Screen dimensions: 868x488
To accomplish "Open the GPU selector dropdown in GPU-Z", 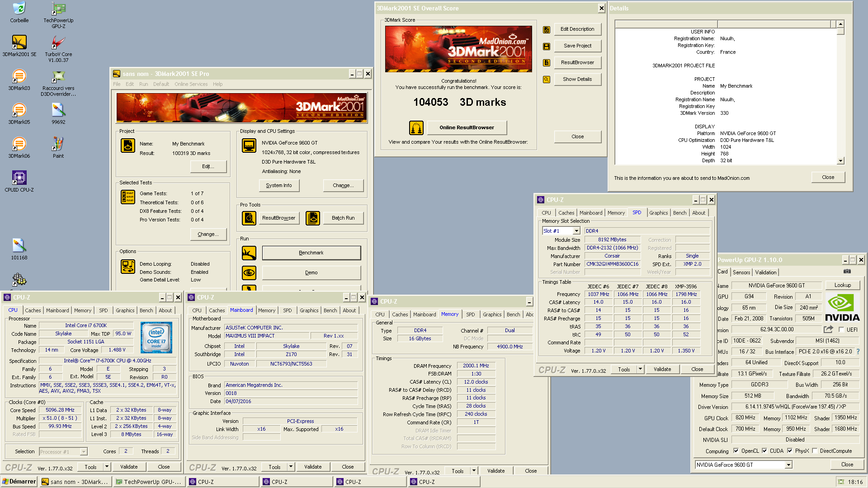I will tap(788, 465).
